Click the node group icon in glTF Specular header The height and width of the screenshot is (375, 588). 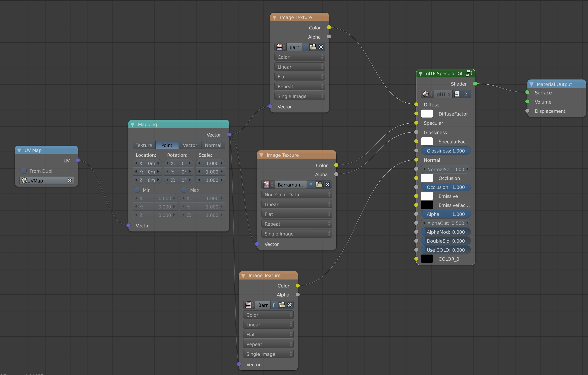(469, 73)
